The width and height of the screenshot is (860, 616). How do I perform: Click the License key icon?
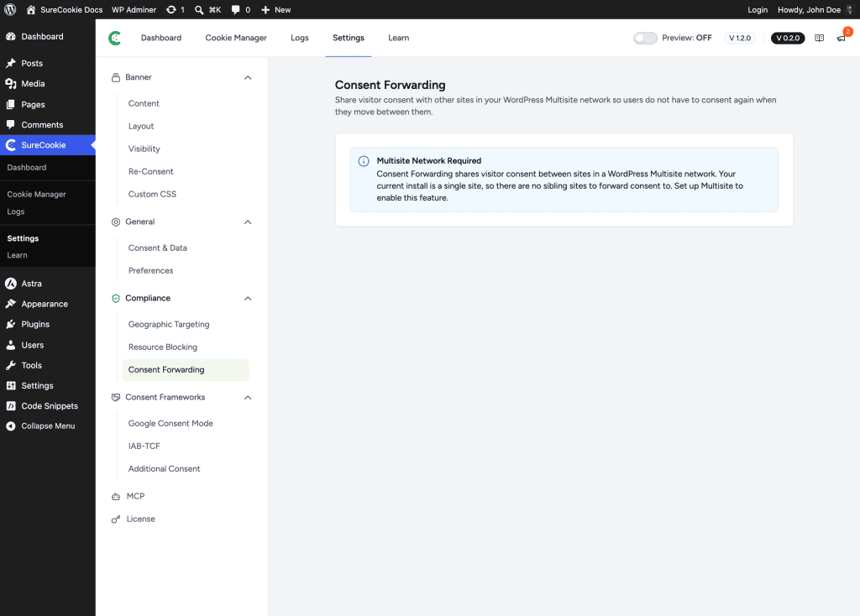(116, 519)
